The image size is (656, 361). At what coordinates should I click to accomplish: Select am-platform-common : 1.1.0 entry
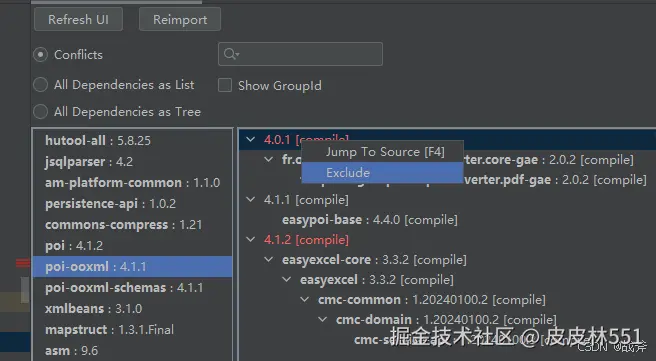click(x=133, y=183)
